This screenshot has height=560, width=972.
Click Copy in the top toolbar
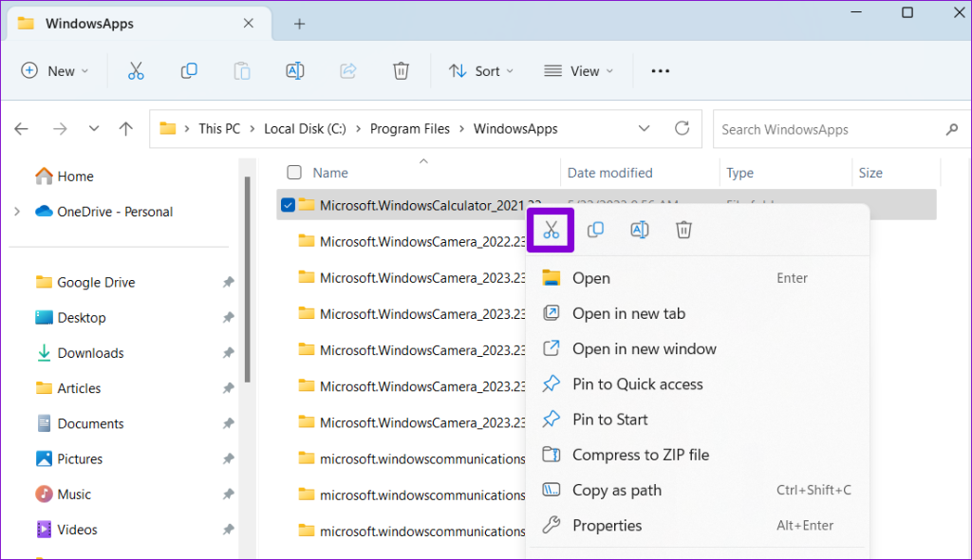189,70
